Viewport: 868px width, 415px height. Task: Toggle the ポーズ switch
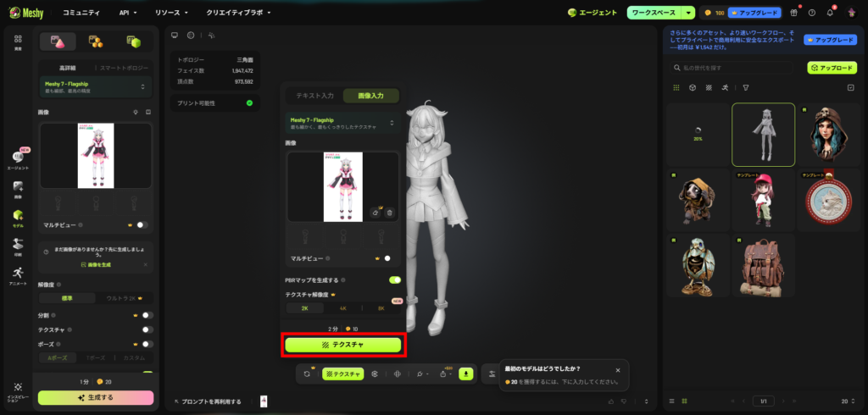147,344
